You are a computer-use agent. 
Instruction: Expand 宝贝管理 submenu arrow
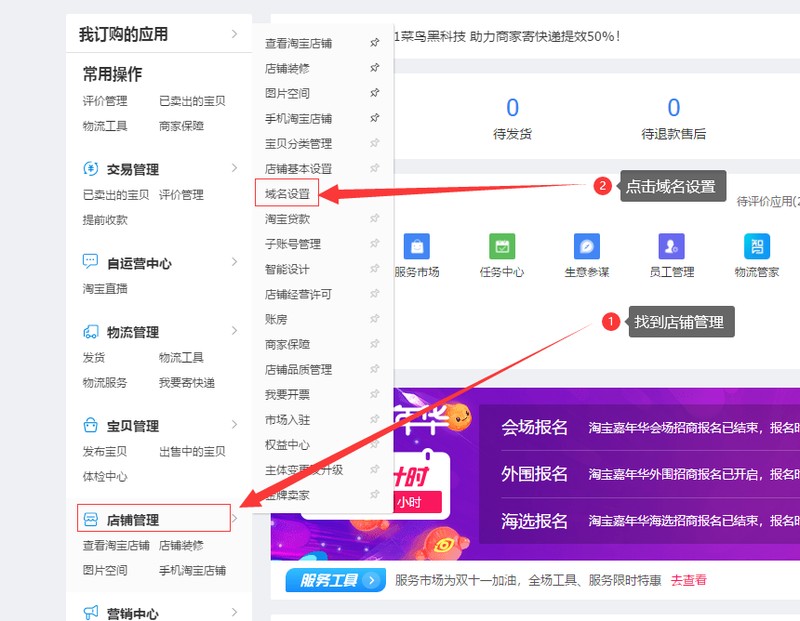click(234, 425)
